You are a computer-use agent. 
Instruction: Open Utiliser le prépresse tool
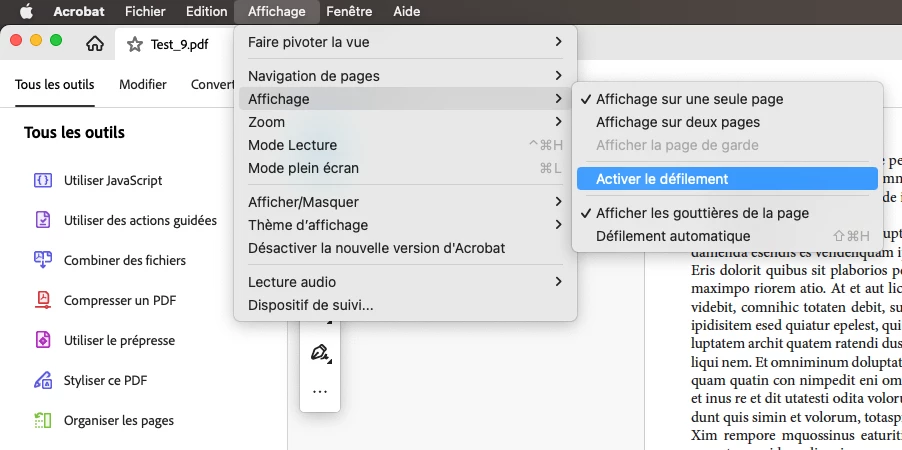point(119,340)
